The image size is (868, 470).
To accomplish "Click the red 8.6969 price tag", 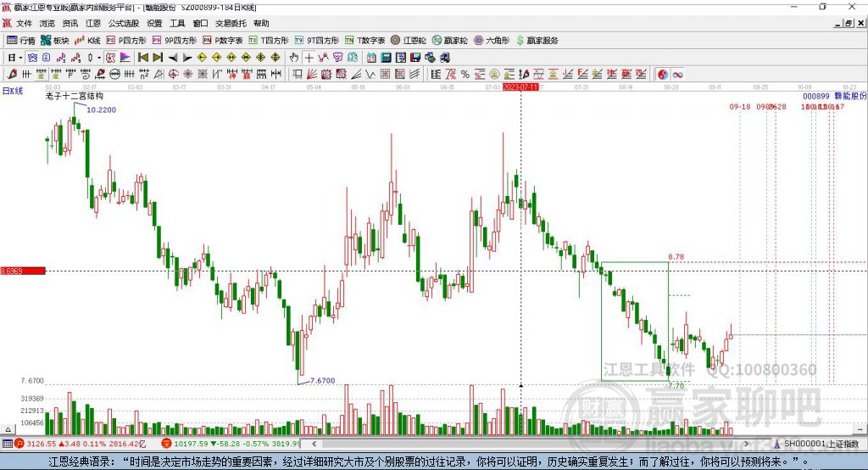I will tap(23, 271).
